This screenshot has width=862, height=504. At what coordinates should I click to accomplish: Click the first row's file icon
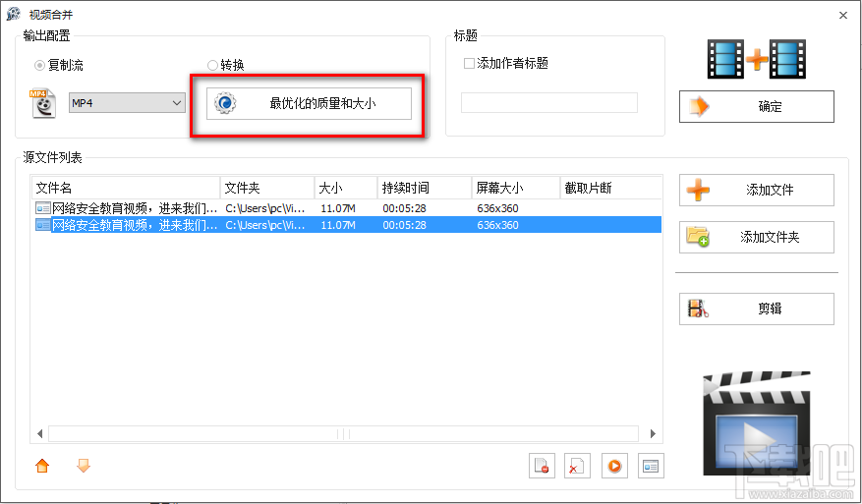tap(42, 208)
